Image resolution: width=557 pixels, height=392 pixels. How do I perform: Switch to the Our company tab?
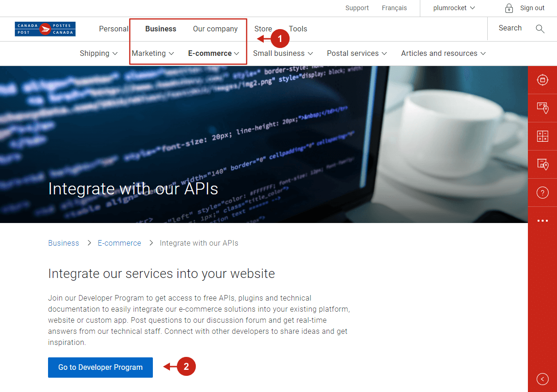point(215,29)
